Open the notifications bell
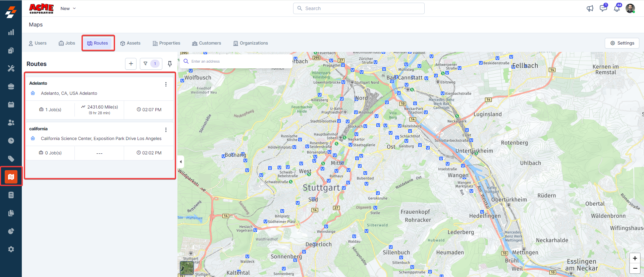This screenshot has width=644, height=277. click(x=617, y=8)
